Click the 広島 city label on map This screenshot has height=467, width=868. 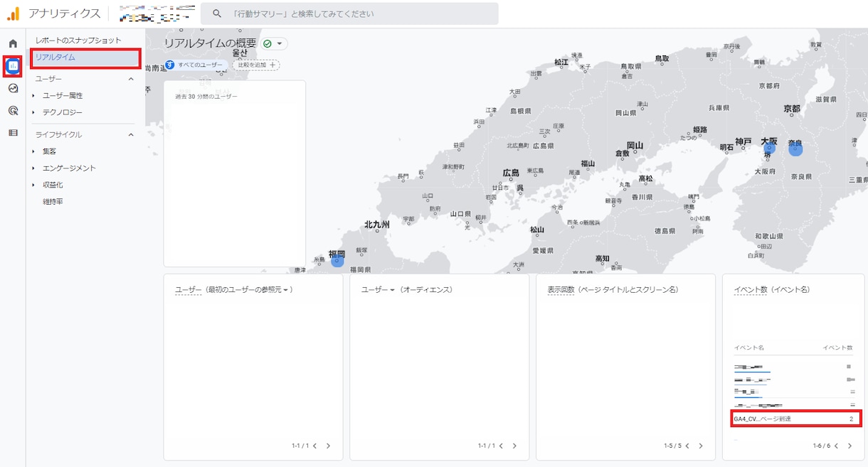[511, 173]
